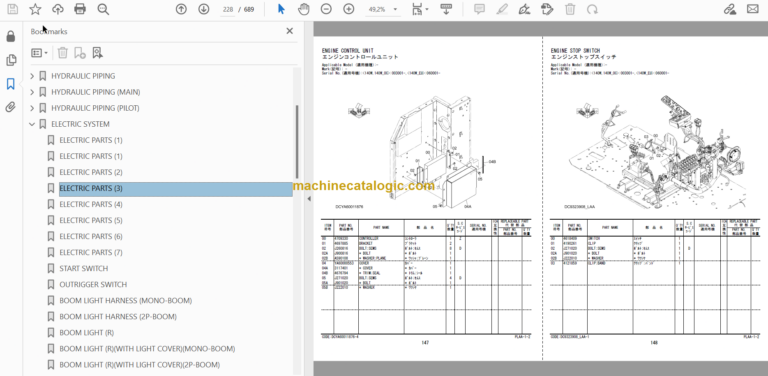Screen dimensions: 768x376
Task: Click the Save file icon
Action: (x=13, y=9)
